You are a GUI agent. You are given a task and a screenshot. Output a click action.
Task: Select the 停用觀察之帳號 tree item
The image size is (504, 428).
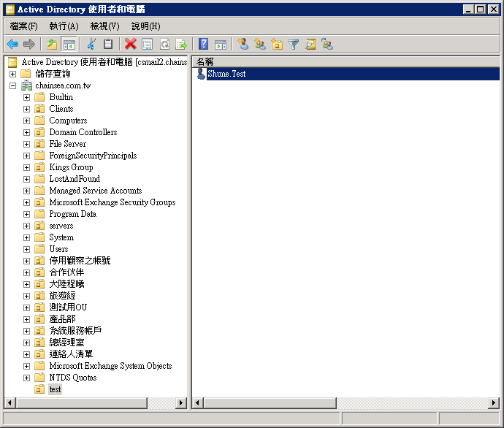coord(80,261)
